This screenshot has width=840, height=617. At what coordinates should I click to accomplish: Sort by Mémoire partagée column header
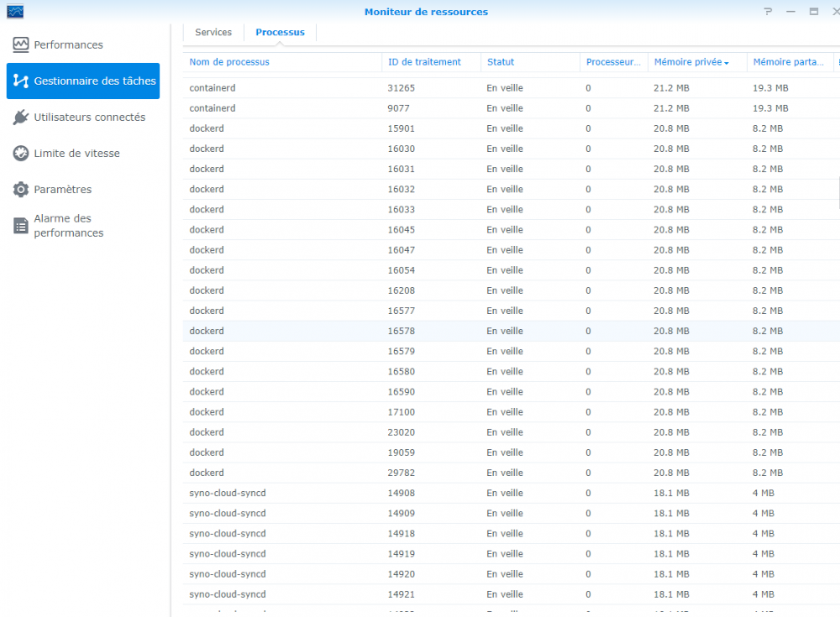click(x=788, y=62)
